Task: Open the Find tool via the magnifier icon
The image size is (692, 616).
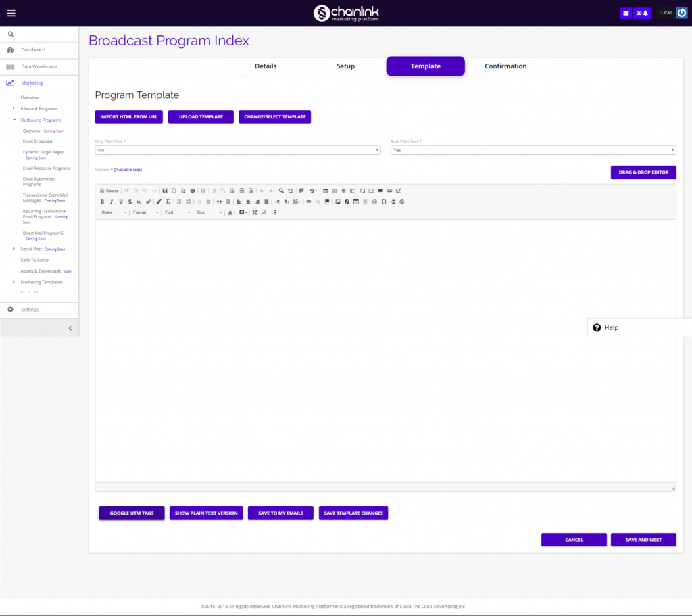Action: (282, 191)
